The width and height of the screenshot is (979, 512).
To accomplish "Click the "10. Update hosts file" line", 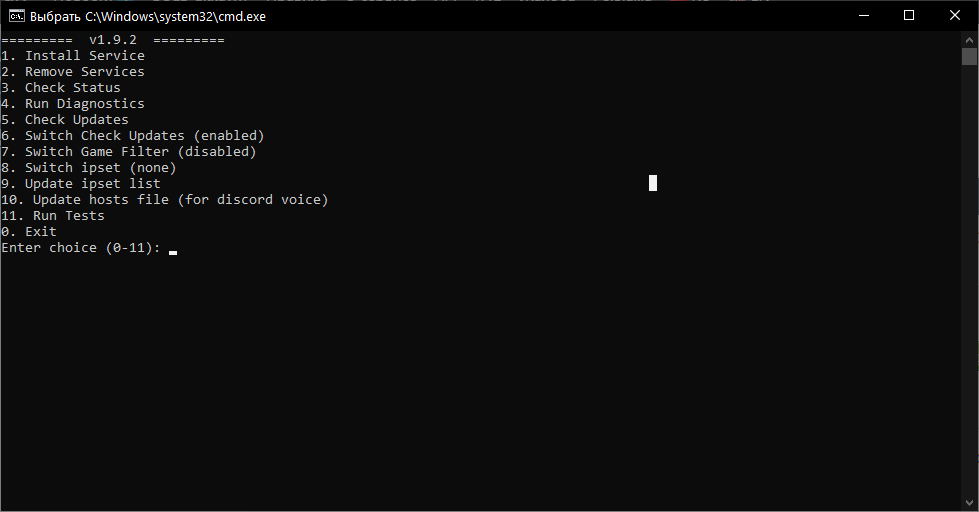I will [165, 200].
